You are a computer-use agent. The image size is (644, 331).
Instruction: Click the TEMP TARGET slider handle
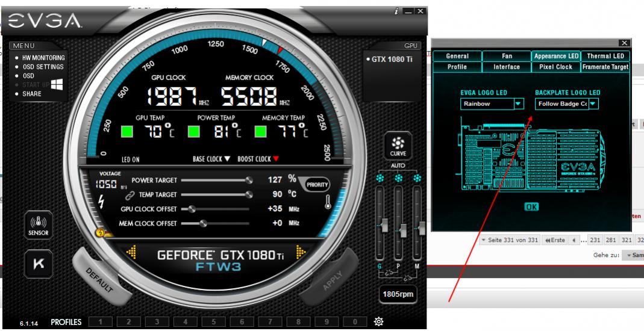[248, 195]
